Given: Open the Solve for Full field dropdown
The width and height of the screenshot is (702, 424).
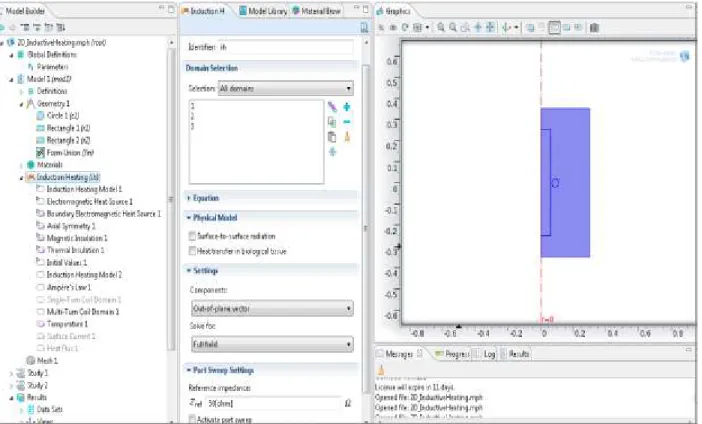Looking at the screenshot, I should (x=272, y=344).
